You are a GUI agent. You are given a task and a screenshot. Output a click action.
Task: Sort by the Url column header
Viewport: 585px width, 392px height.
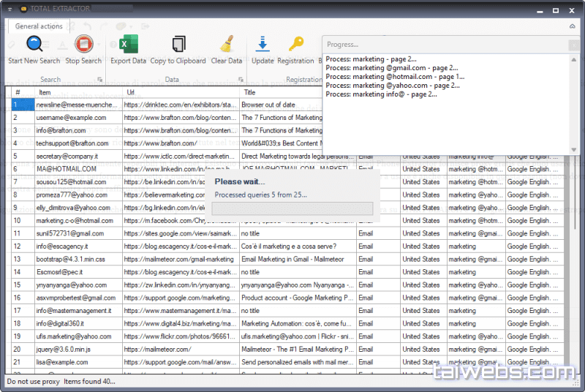coord(181,92)
